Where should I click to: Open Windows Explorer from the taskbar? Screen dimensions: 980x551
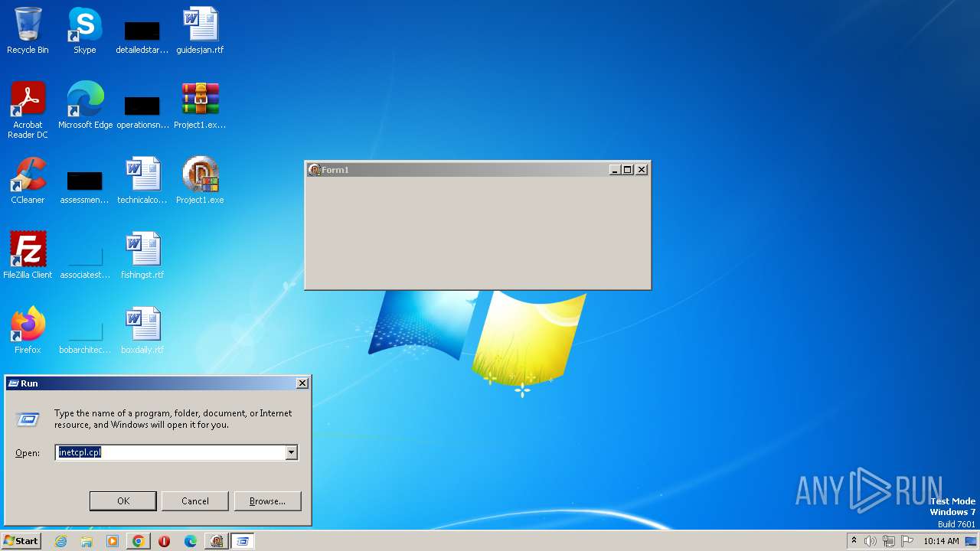click(x=87, y=541)
